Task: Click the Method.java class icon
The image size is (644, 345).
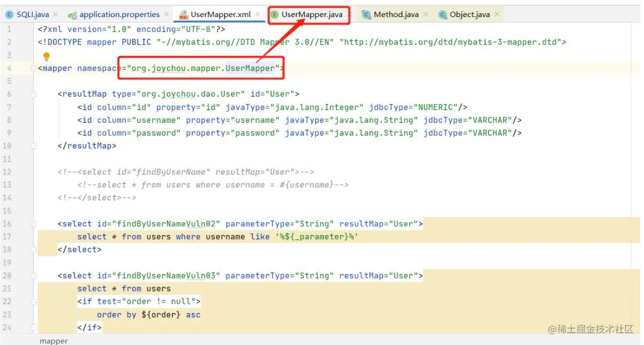Action: [x=366, y=14]
